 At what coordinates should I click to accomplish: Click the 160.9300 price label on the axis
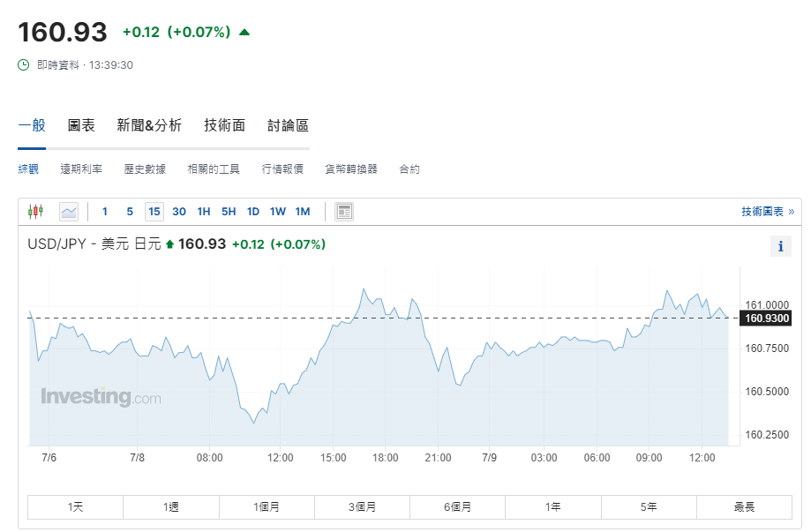[767, 319]
